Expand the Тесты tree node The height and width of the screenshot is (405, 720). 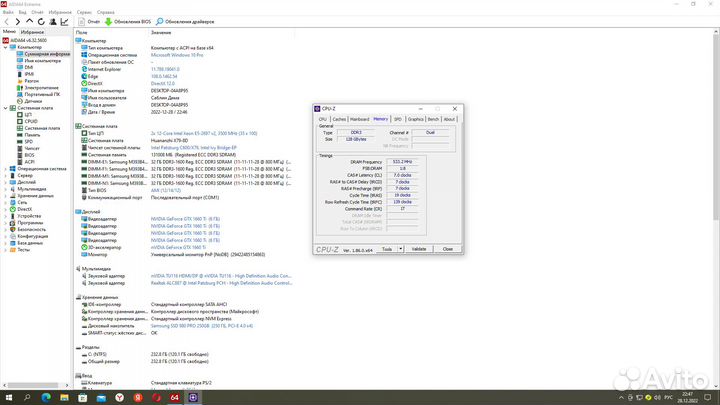6,249
